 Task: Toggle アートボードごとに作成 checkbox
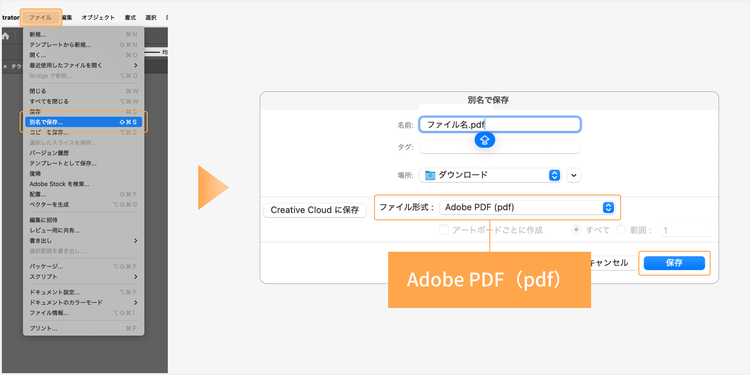(443, 230)
